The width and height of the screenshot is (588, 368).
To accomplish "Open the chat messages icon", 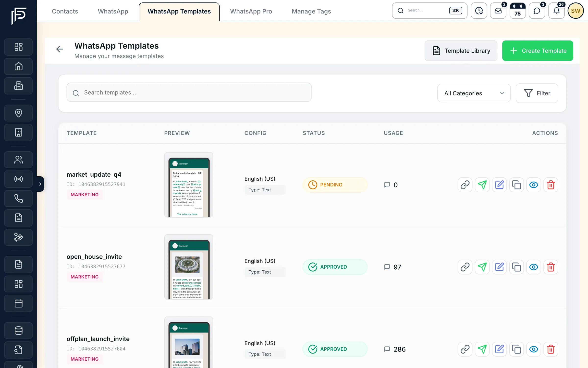I will pos(537,11).
